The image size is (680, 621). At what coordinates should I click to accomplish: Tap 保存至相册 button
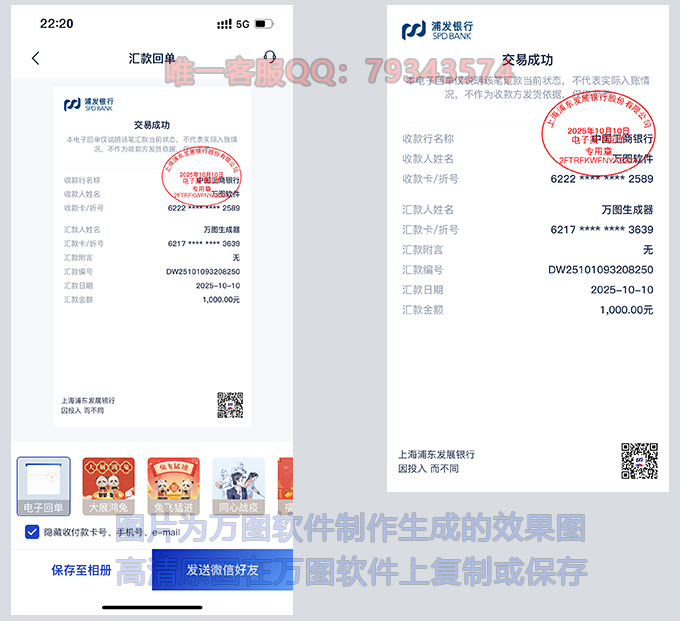[x=82, y=570]
